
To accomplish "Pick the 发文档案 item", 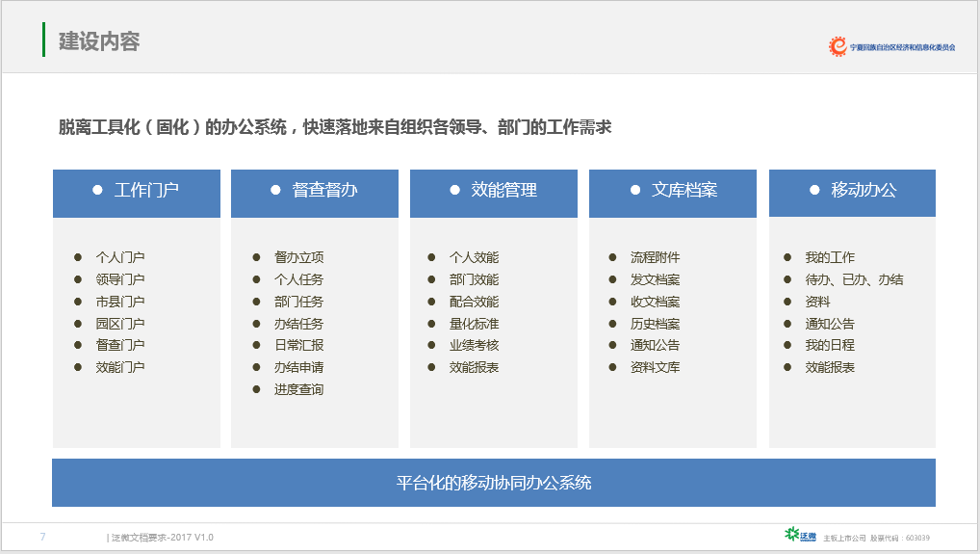I will [655, 279].
